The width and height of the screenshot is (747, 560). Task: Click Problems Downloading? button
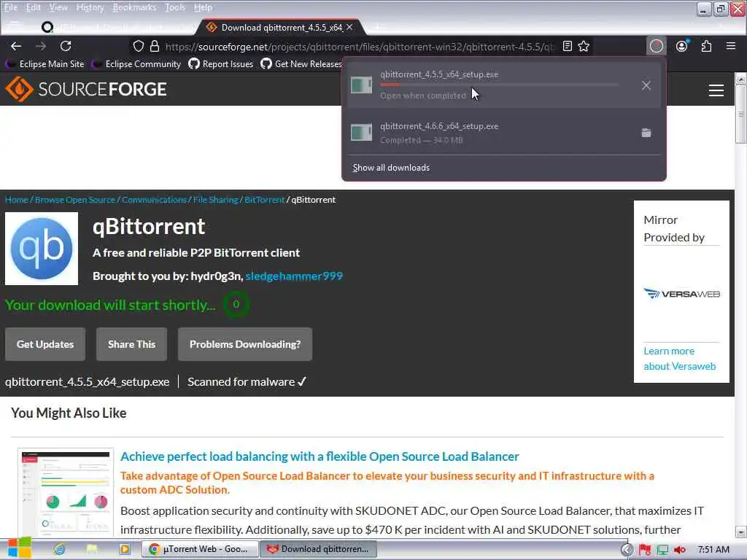[245, 344]
